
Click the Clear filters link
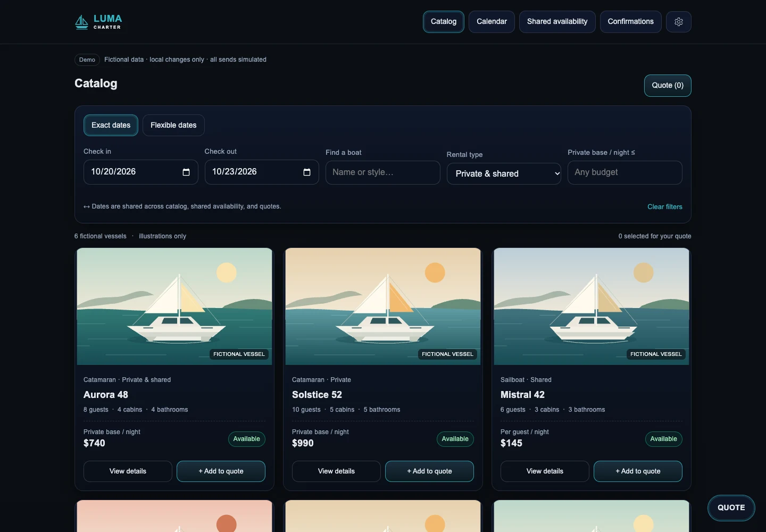coord(664,207)
